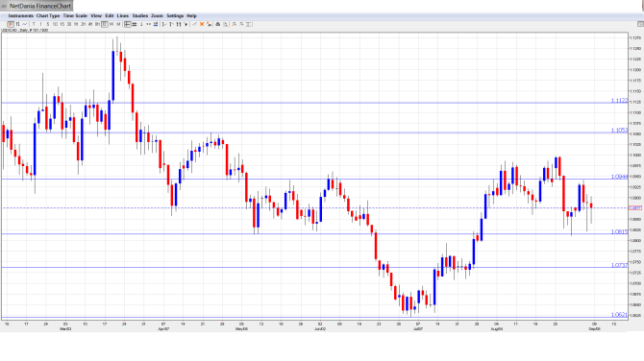
Task: Open the Time Scale menu
Action: tap(75, 15)
